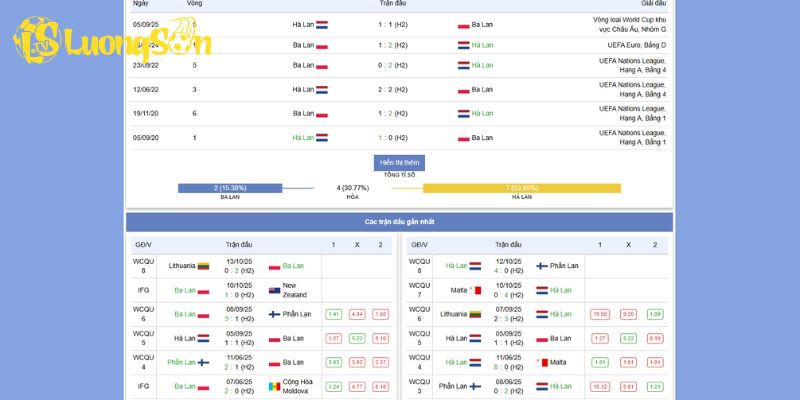Click the LuongSon TV logo
Image resolution: width=800 pixels, height=400 pixels.
[x=113, y=41]
